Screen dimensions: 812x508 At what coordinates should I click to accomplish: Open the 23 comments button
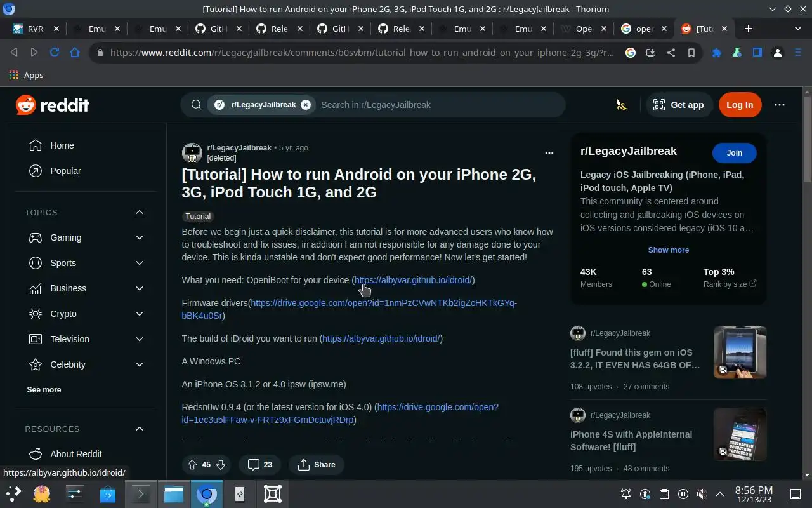pos(260,465)
